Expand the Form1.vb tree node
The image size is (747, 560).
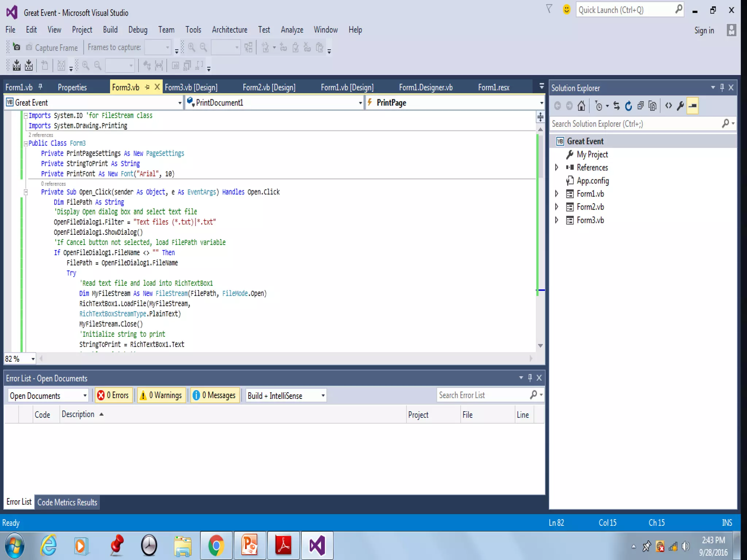pos(557,194)
